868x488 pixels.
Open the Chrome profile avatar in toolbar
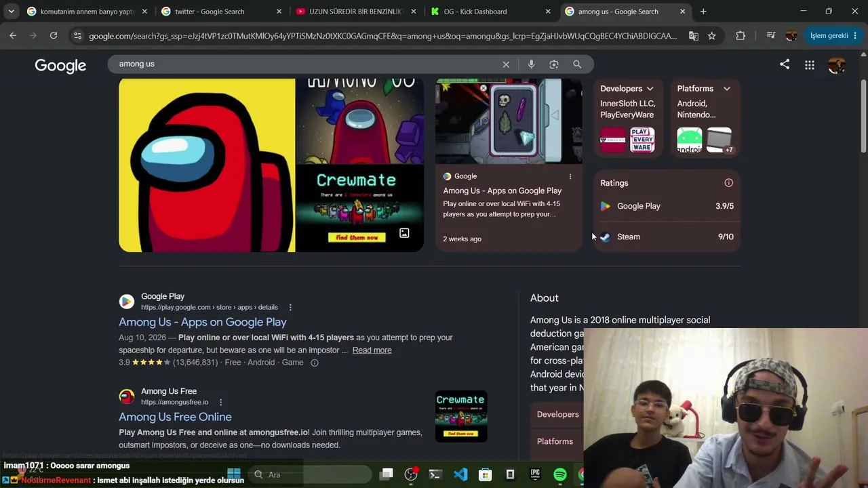(x=791, y=36)
